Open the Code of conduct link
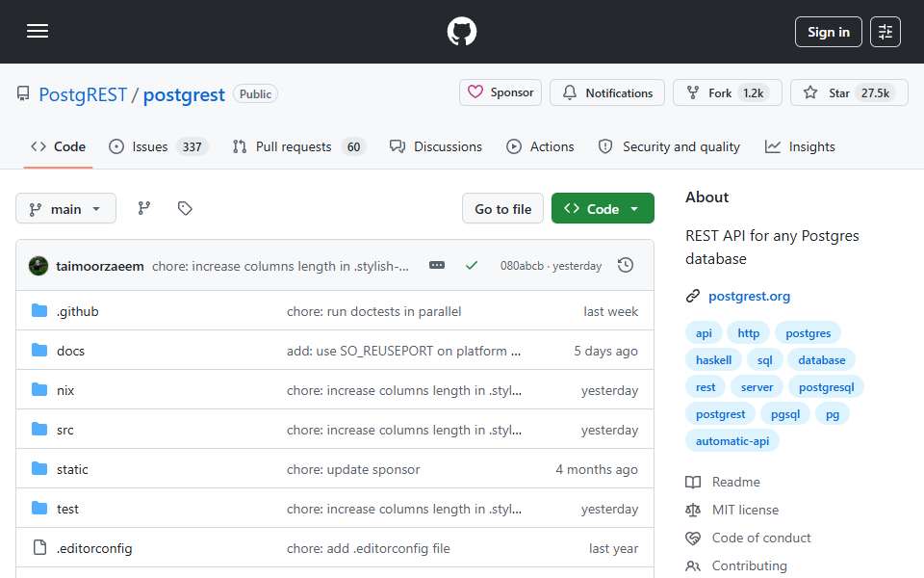This screenshot has width=924, height=578. 748,538
